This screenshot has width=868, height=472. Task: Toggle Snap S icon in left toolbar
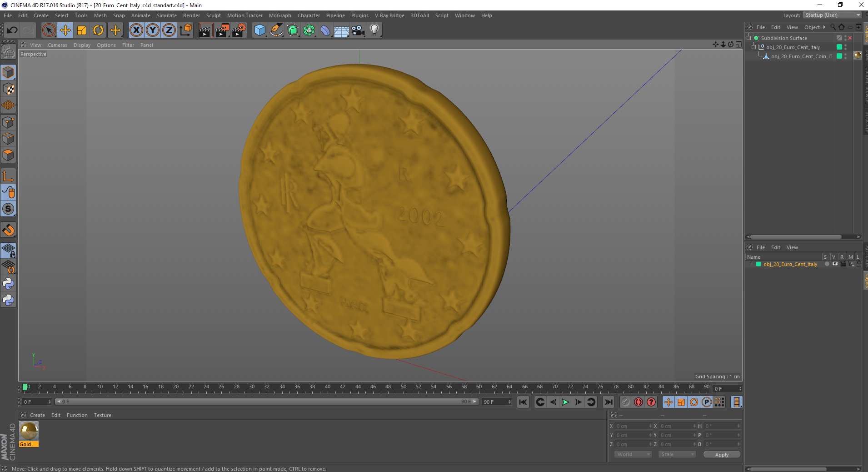tap(8, 209)
